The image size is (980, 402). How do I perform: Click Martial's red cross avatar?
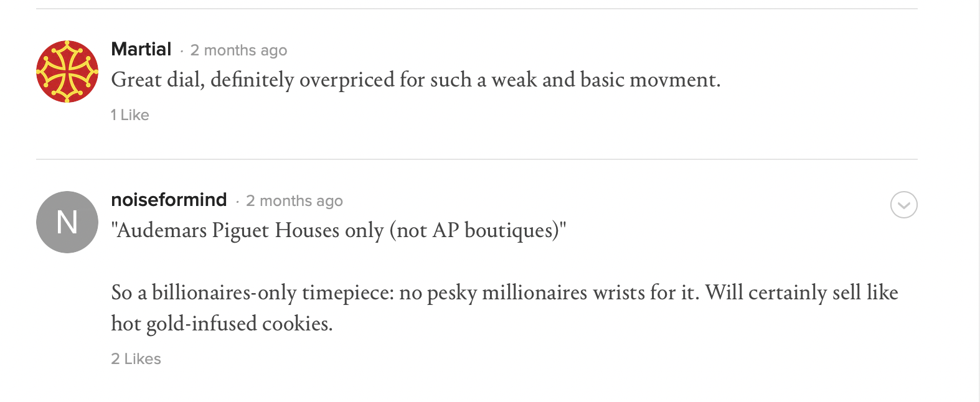pyautogui.click(x=67, y=72)
